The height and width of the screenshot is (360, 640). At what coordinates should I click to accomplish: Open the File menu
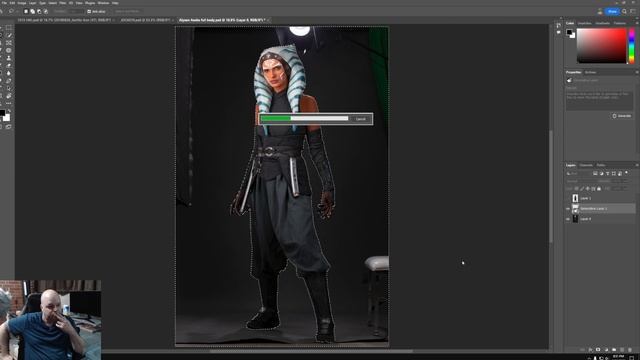(x=4, y=3)
